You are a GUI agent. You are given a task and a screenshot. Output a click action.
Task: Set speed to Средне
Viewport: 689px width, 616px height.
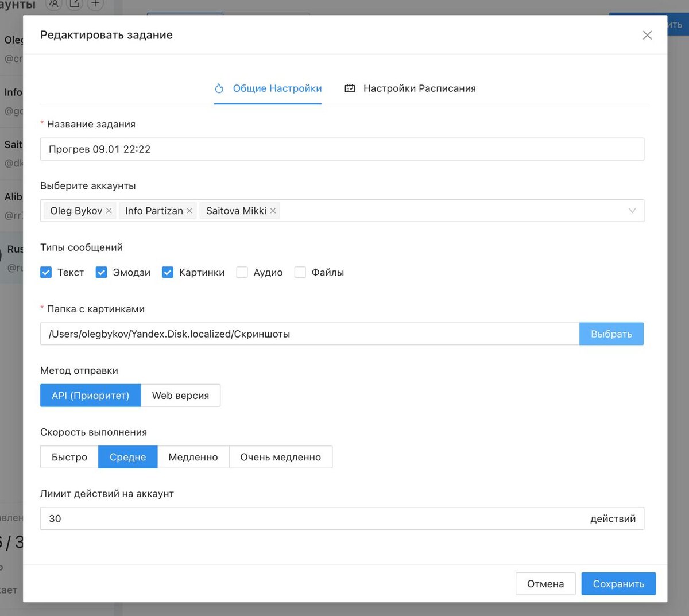[x=127, y=457]
